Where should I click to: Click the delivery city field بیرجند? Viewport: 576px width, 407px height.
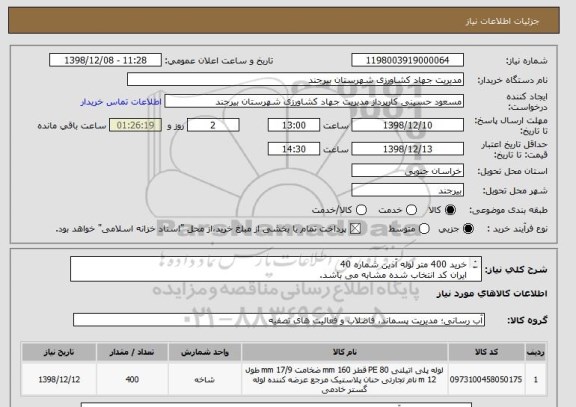coord(407,190)
